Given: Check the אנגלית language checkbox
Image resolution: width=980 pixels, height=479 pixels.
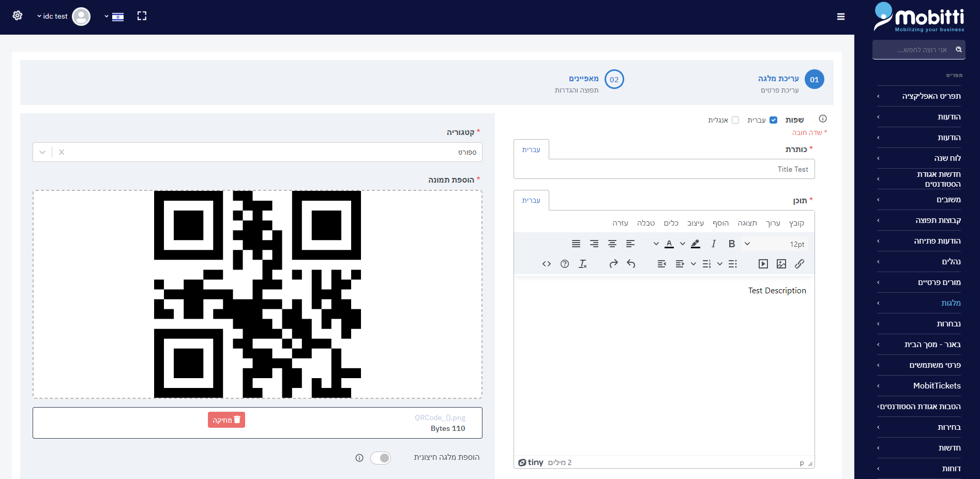Looking at the screenshot, I should point(735,120).
